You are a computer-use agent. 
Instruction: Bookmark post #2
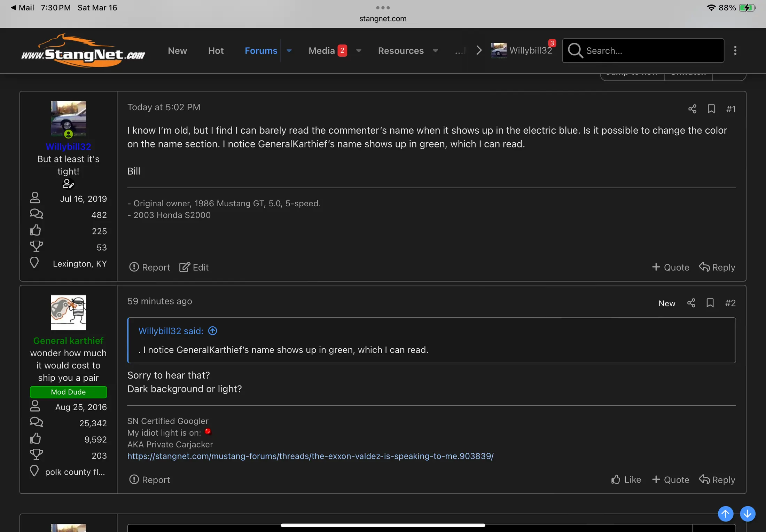coord(710,303)
